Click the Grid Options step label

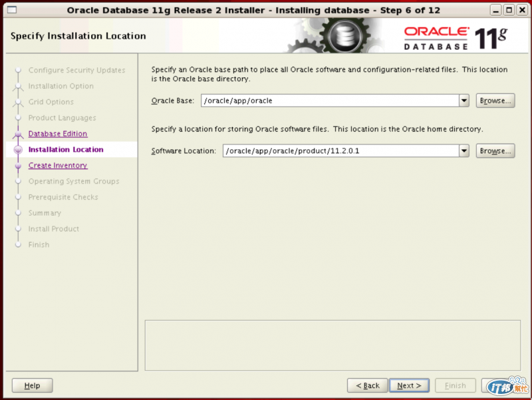(51, 102)
